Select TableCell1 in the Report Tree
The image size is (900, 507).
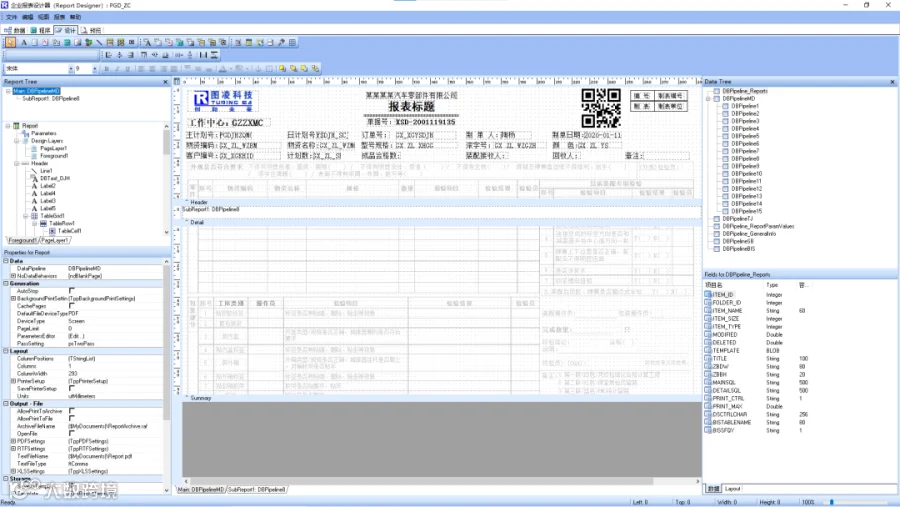point(69,231)
